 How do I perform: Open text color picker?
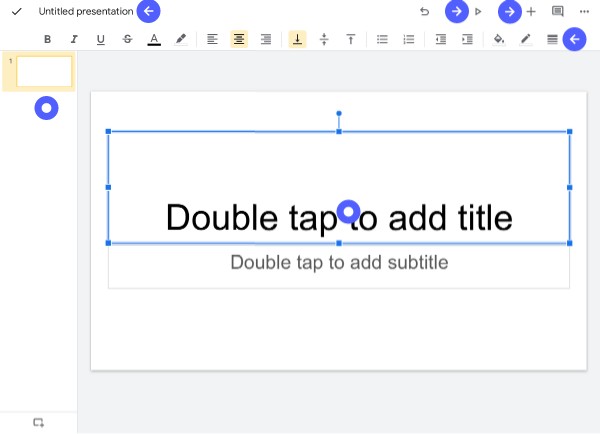154,39
